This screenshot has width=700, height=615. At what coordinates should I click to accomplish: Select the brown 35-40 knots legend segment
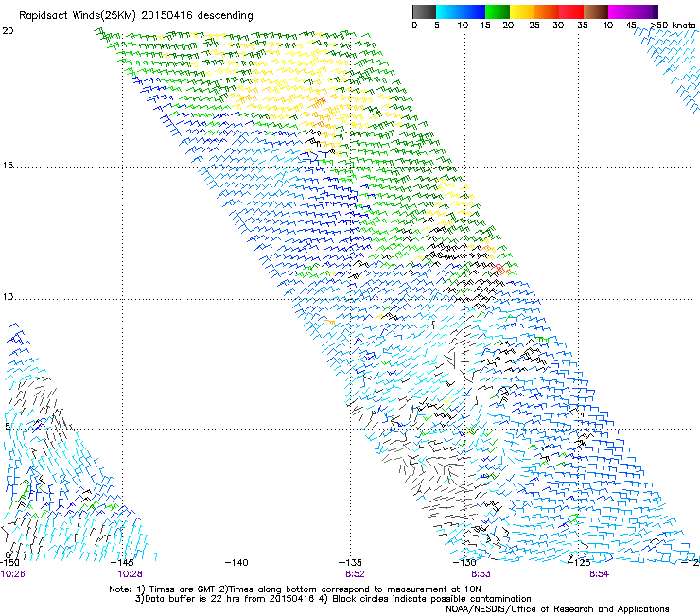pyautogui.click(x=596, y=11)
